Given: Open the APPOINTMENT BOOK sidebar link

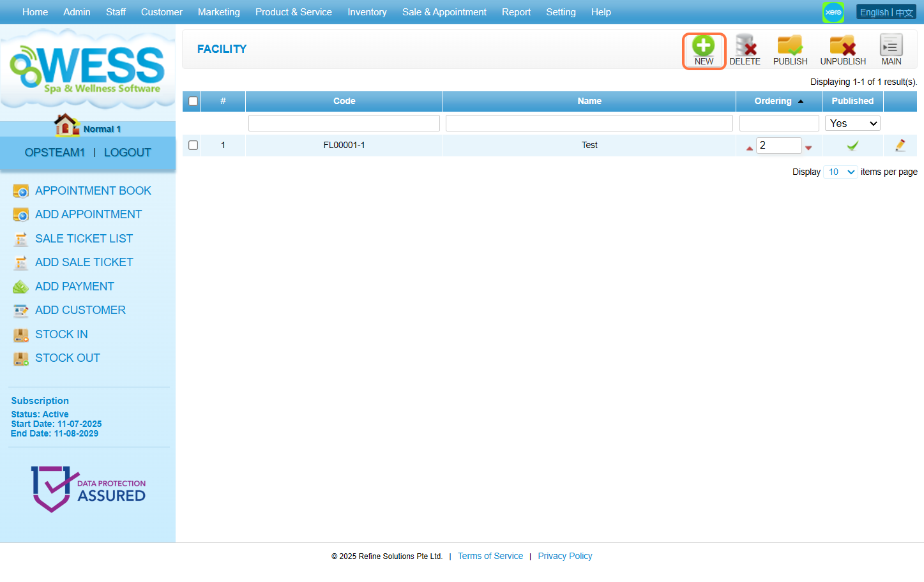Looking at the screenshot, I should pos(93,191).
